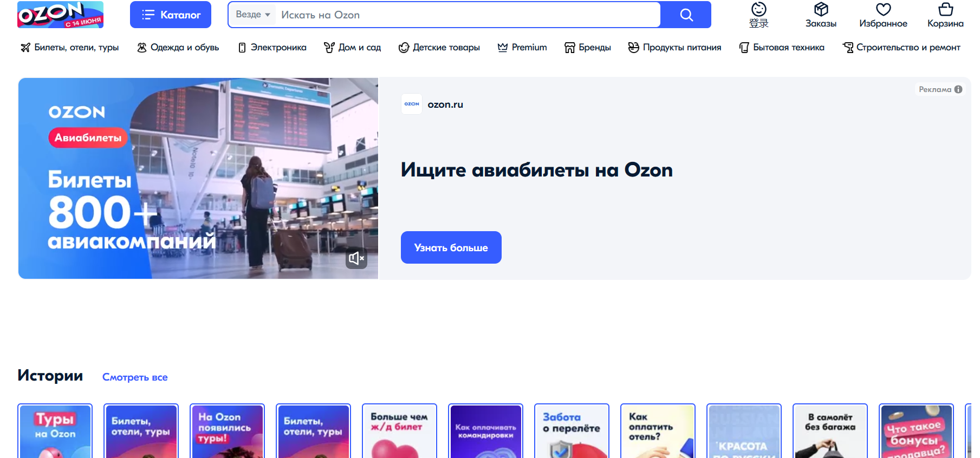Viewport: 980px width, 458px height.
Task: Focus the Искать на Ozon search field
Action: (x=468, y=15)
